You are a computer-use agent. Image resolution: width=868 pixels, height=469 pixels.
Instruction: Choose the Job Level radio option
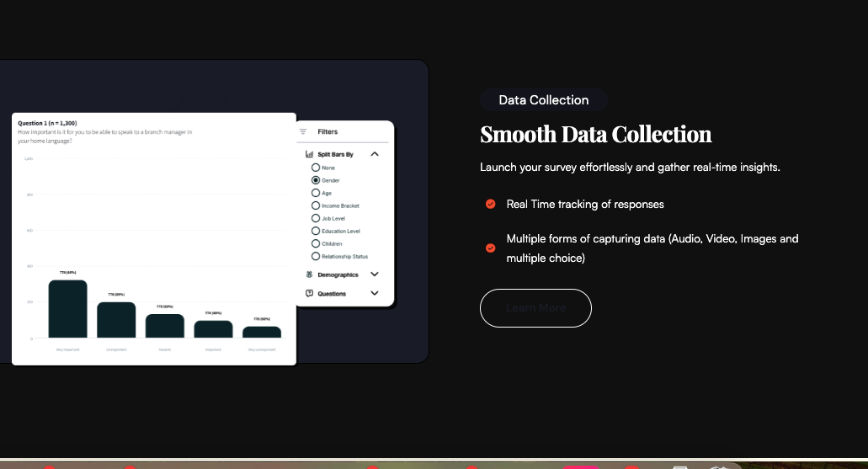[x=316, y=218]
